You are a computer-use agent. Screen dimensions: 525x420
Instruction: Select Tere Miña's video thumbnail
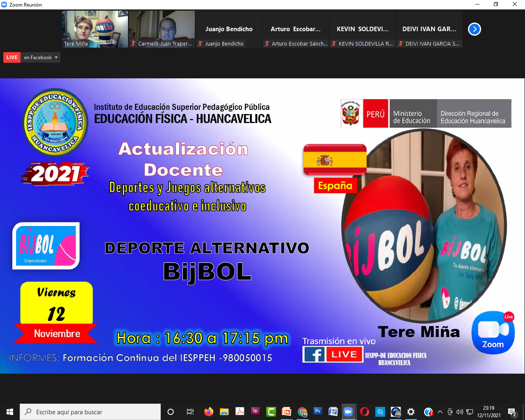pyautogui.click(x=95, y=29)
